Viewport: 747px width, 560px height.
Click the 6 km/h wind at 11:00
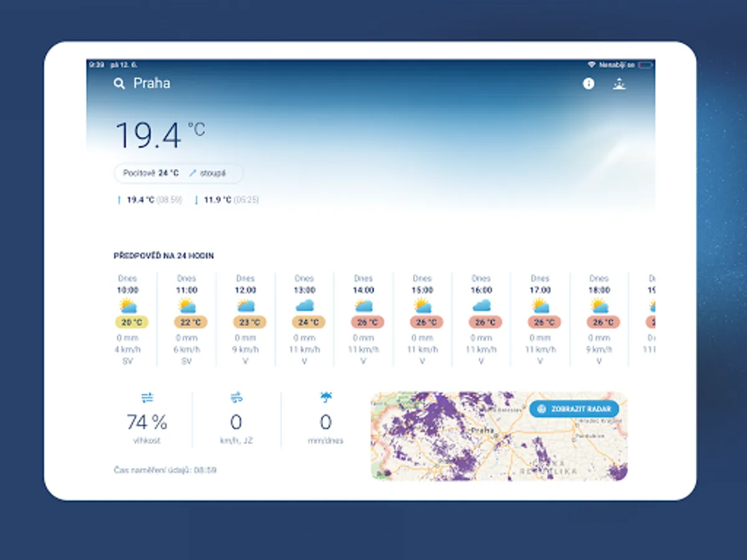187,350
